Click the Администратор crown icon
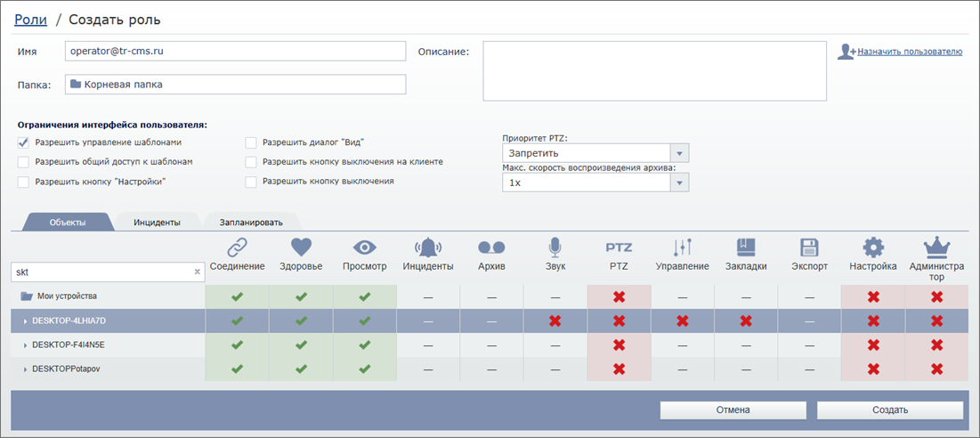 click(x=936, y=247)
